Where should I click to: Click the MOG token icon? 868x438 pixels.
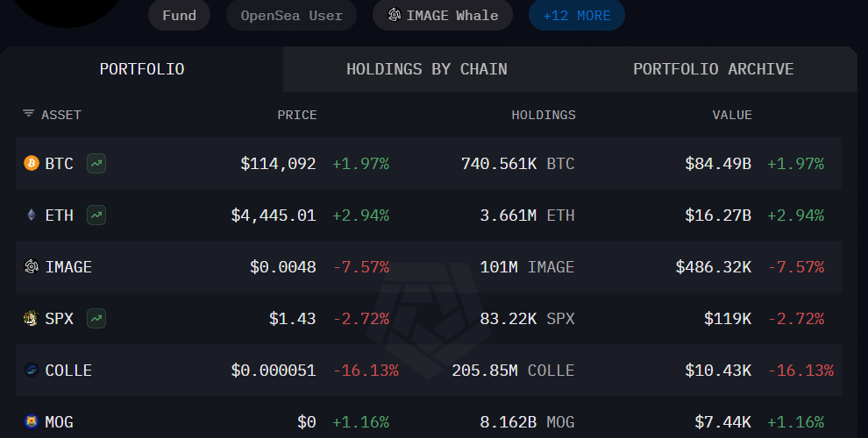pos(32,422)
